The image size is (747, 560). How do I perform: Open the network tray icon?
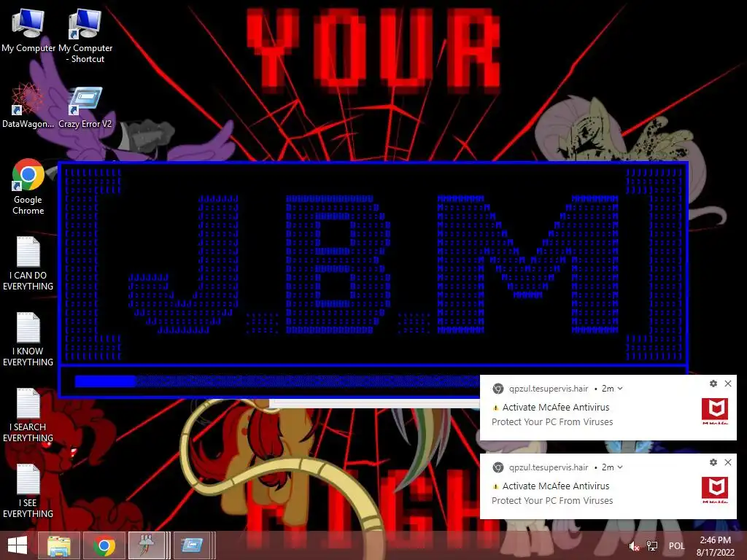651,546
